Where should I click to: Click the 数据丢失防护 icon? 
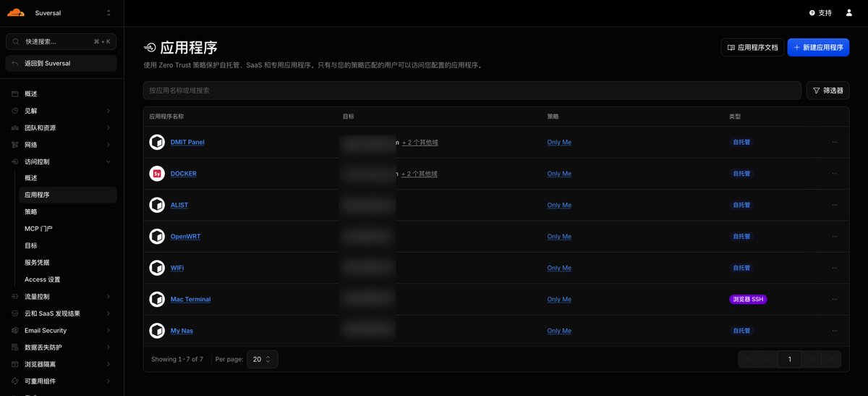pyautogui.click(x=15, y=347)
